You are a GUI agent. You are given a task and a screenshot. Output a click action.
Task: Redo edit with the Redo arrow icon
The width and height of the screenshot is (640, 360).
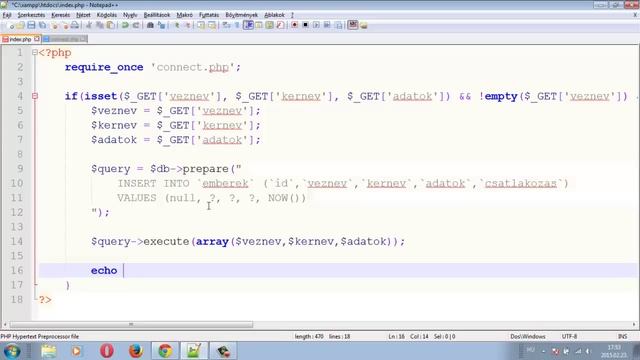point(136,25)
